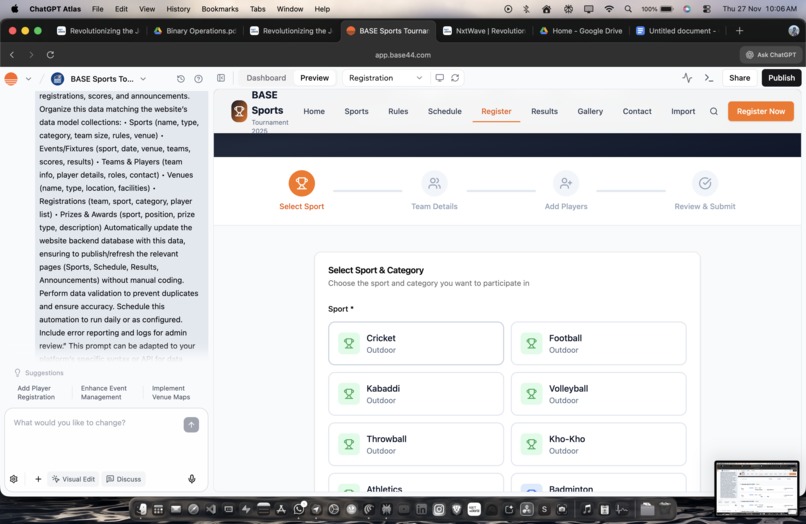Open the Home nav link
This screenshot has width=806, height=524.
314,111
